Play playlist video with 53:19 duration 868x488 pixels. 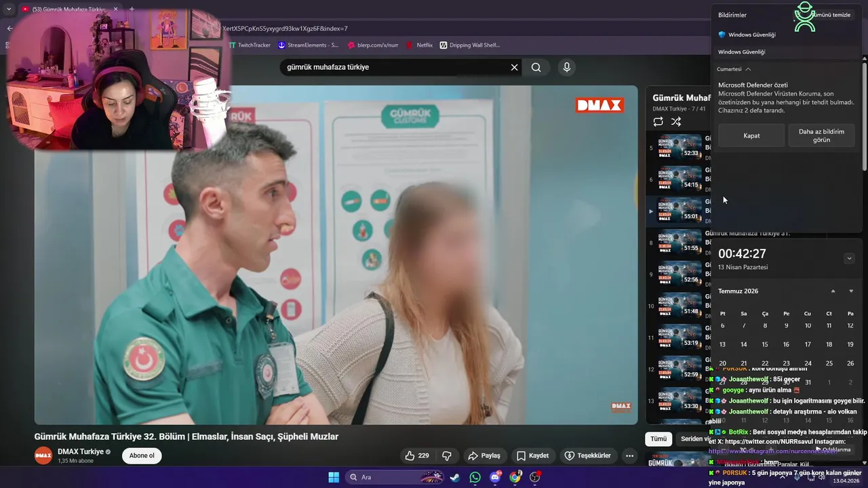(679, 337)
